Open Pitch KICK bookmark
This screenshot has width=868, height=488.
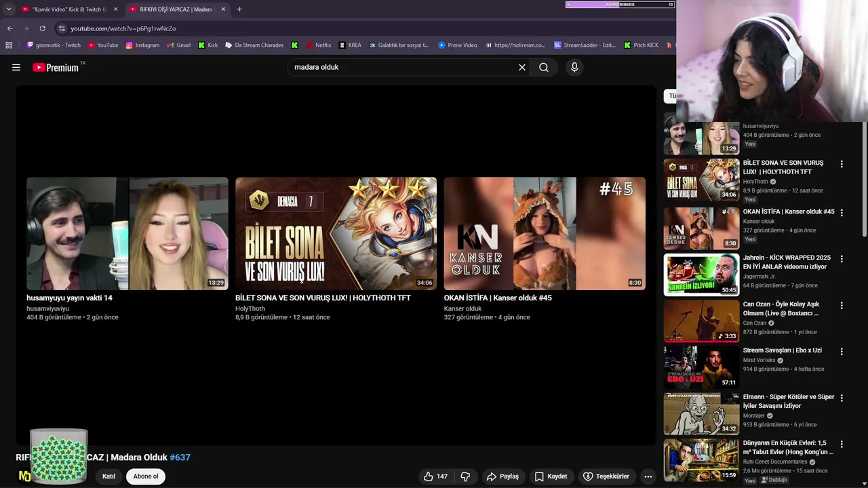point(641,45)
